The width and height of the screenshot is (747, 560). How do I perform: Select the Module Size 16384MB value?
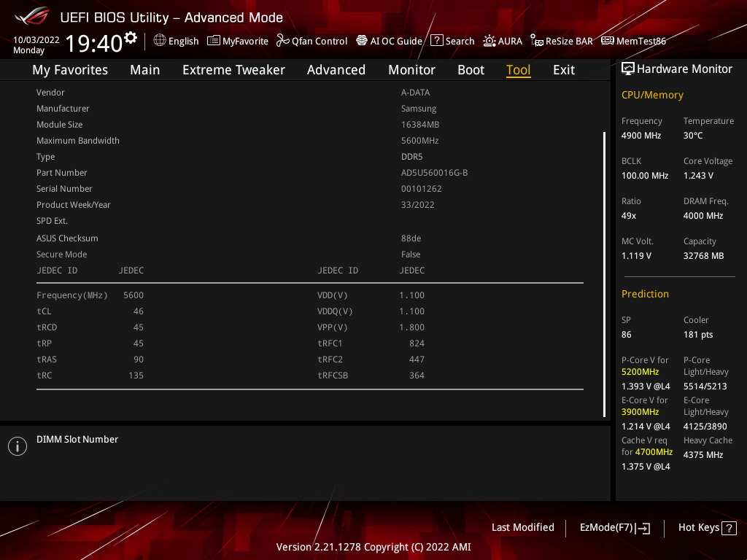[419, 124]
